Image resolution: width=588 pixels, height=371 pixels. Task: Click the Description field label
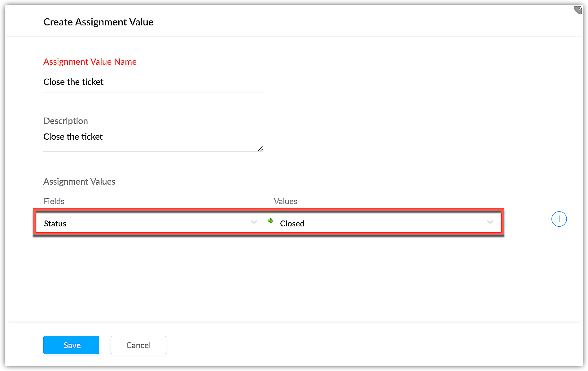click(x=66, y=121)
